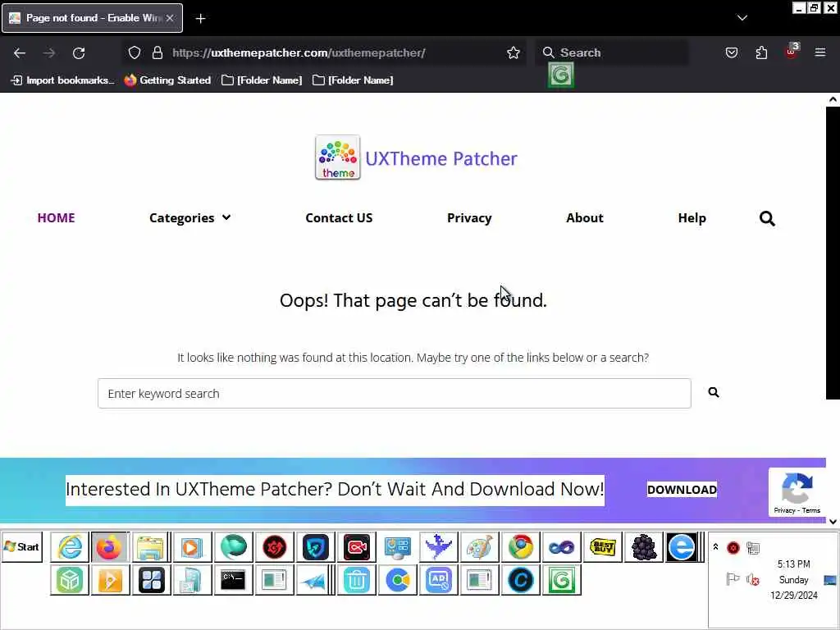
Task: Open the Windows Start menu
Action: [22, 547]
